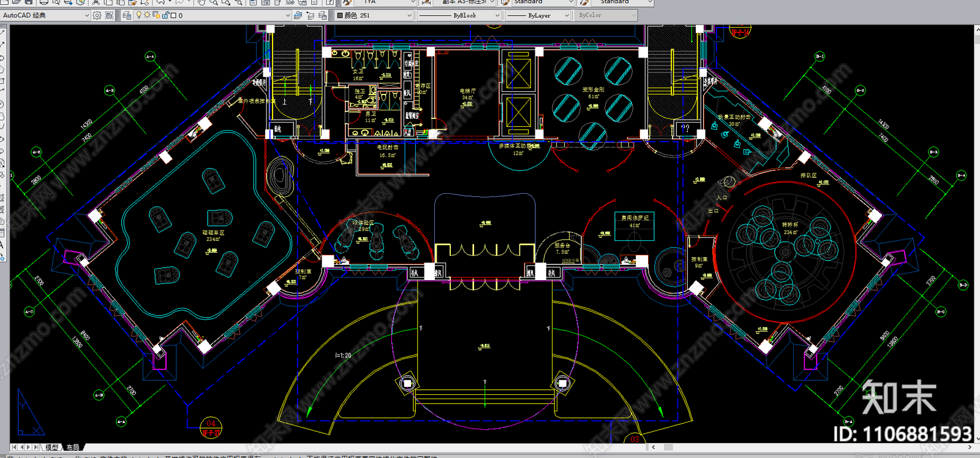Switch to the 布局 layout tab

[73, 448]
